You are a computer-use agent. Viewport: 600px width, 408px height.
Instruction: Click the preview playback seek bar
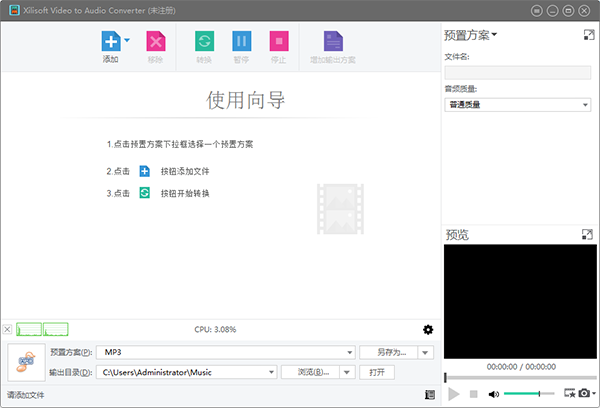(x=520, y=377)
